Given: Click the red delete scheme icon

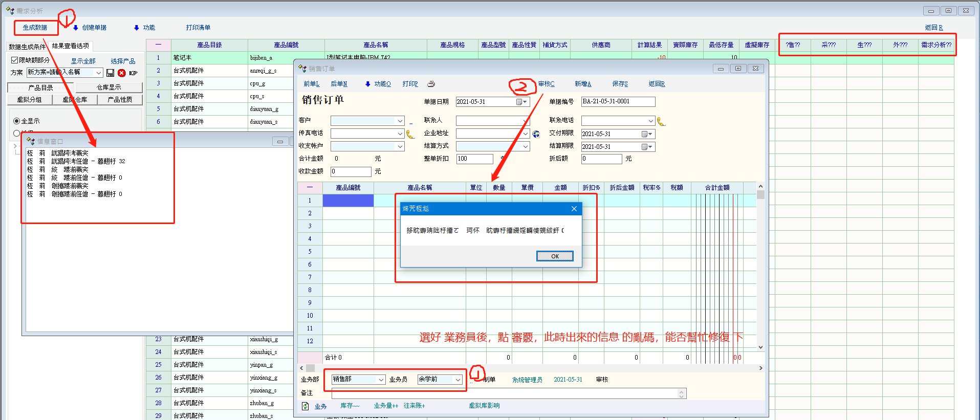Looking at the screenshot, I should click(x=121, y=73).
